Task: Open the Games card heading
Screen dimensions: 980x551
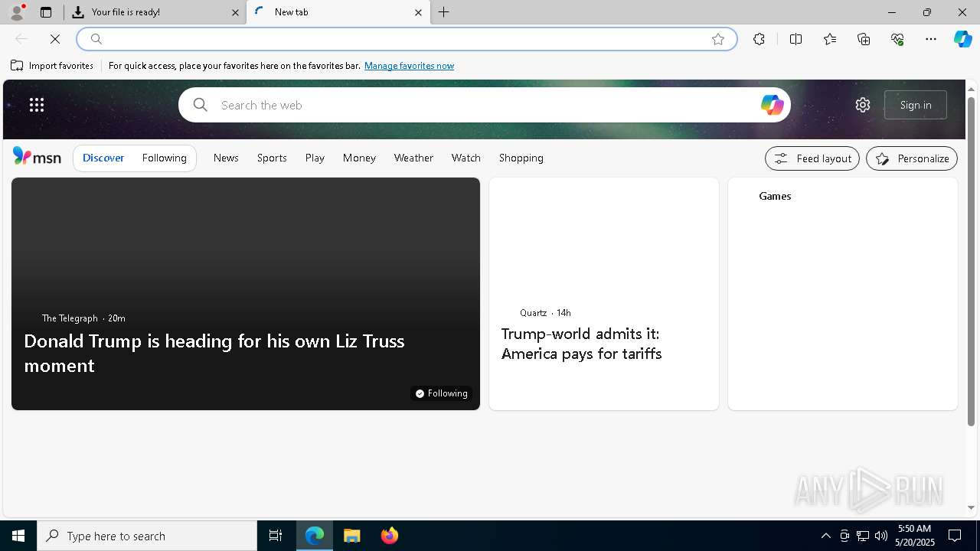Action: pyautogui.click(x=775, y=196)
